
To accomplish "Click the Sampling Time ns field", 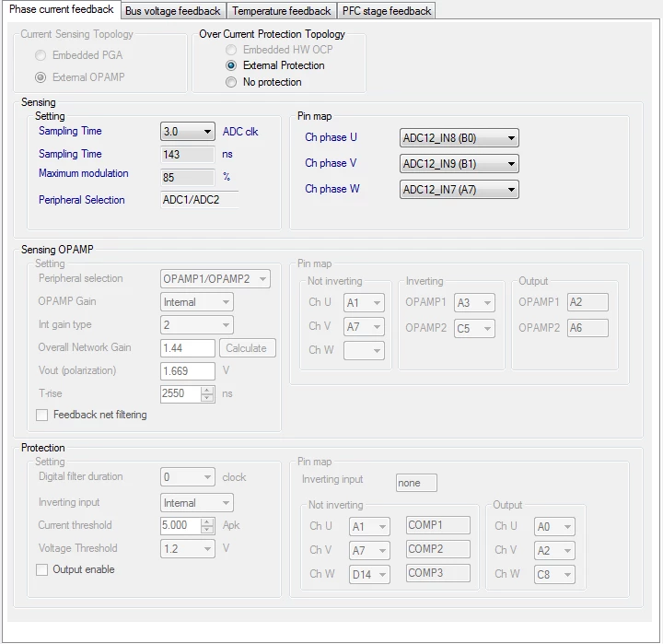I will click(x=188, y=155).
